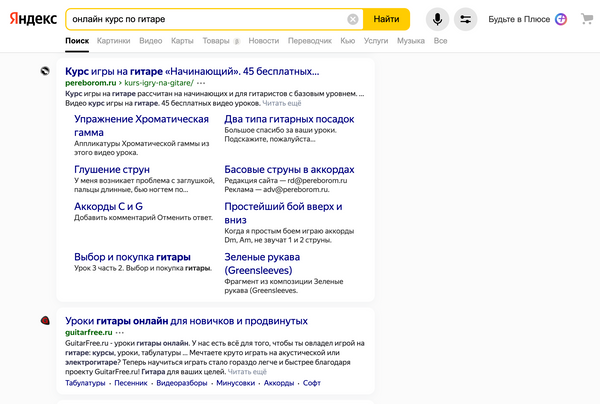Click the Будьте в Плюсе link

[x=519, y=19]
